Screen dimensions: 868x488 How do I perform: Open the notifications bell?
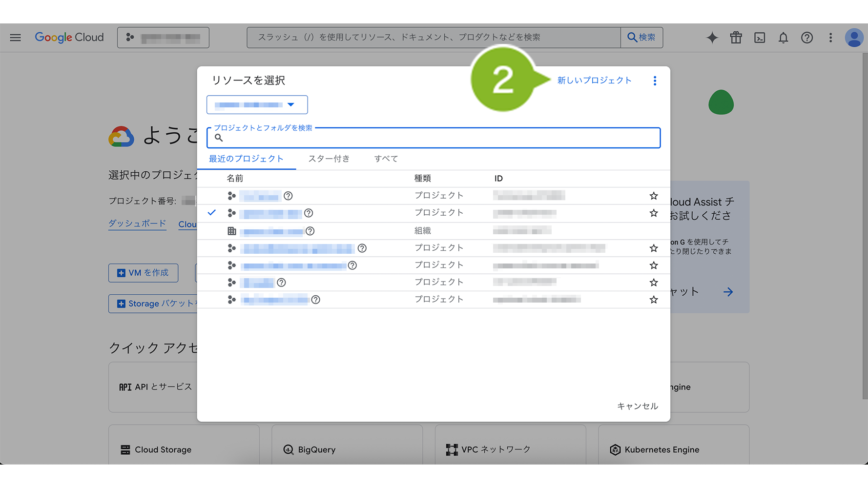pos(783,38)
